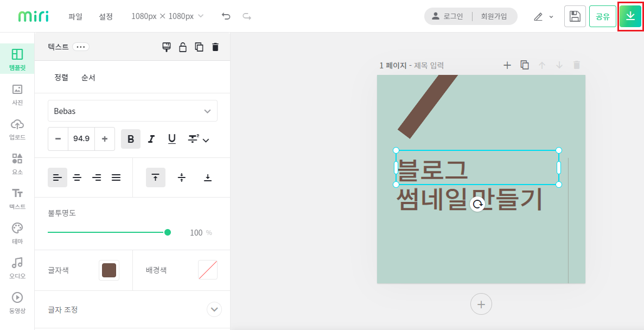Delete the text element with trash icon

coord(215,47)
